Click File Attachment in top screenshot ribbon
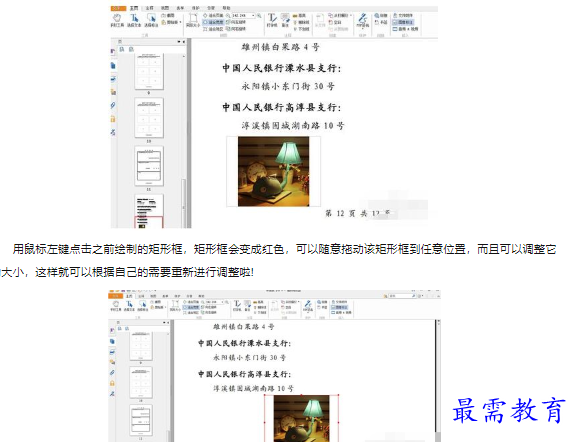 [x=403, y=15]
